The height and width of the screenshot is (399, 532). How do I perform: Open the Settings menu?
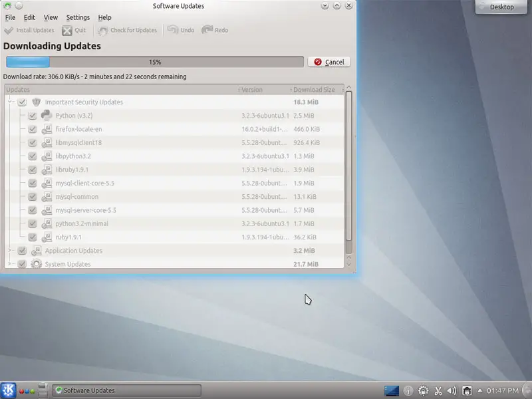(x=78, y=17)
